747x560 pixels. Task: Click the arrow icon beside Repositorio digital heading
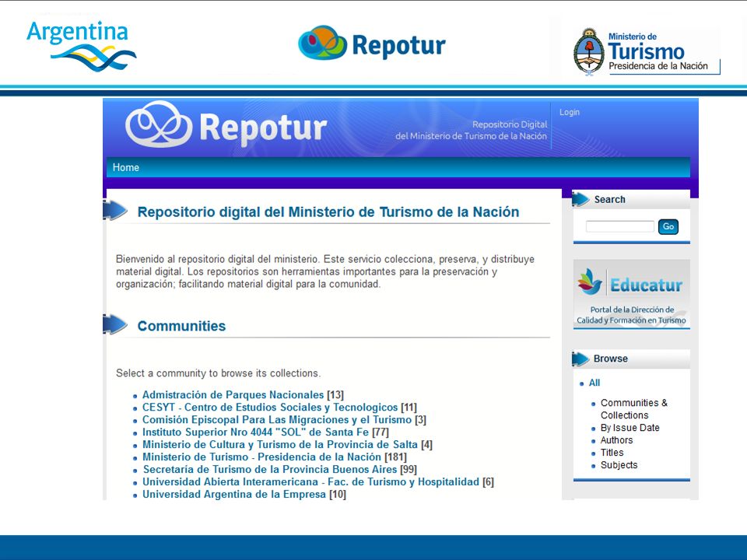coord(115,210)
